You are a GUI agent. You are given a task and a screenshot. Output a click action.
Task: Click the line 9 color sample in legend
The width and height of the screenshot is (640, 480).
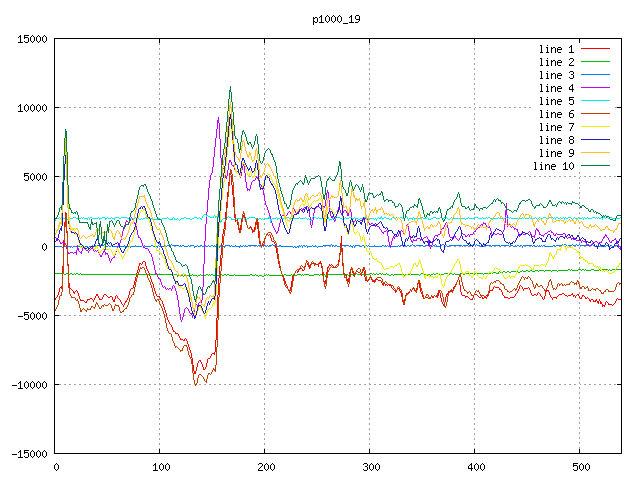595,153
